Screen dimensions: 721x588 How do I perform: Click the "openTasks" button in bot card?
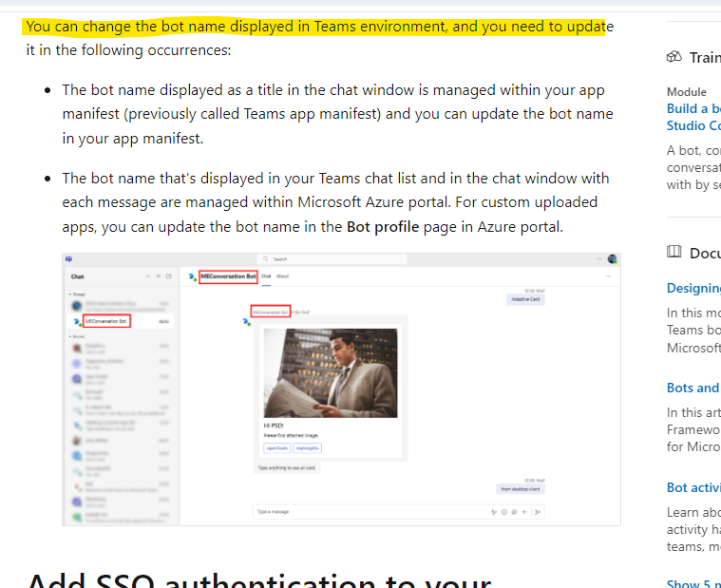click(277, 447)
